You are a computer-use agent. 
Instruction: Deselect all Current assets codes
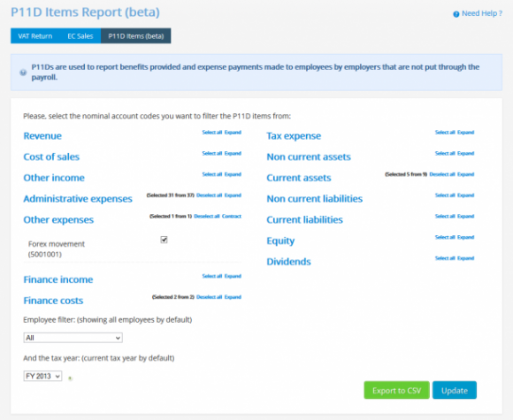tap(442, 174)
